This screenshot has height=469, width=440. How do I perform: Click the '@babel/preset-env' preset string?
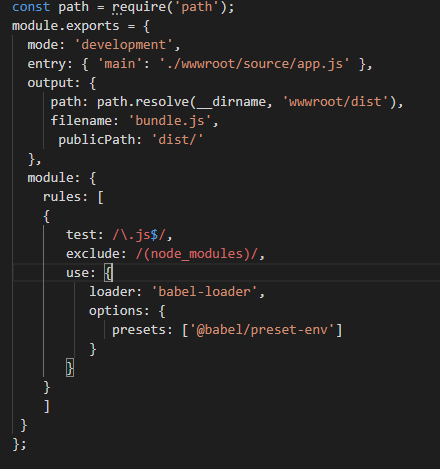click(262, 330)
